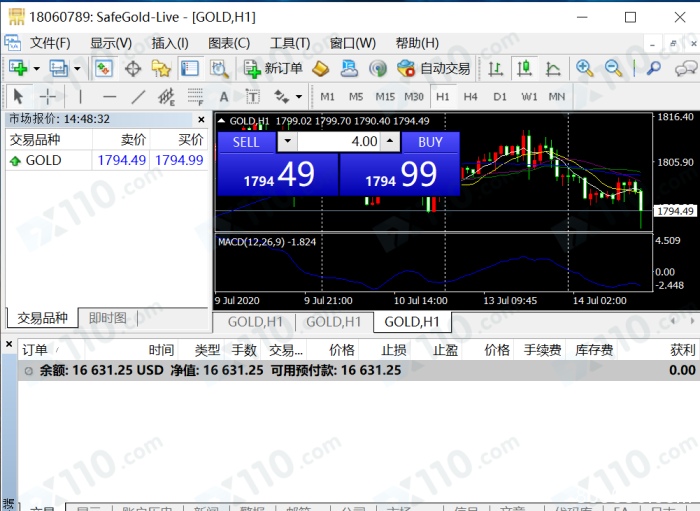This screenshot has width=700, height=511.
Task: Select the third GOLD,H1 chart tab
Action: point(412,322)
